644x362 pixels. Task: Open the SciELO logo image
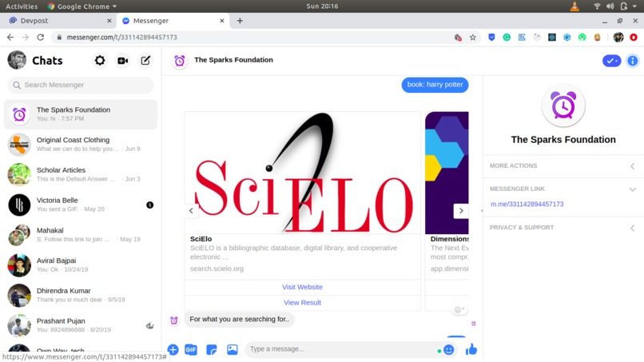[x=303, y=173]
